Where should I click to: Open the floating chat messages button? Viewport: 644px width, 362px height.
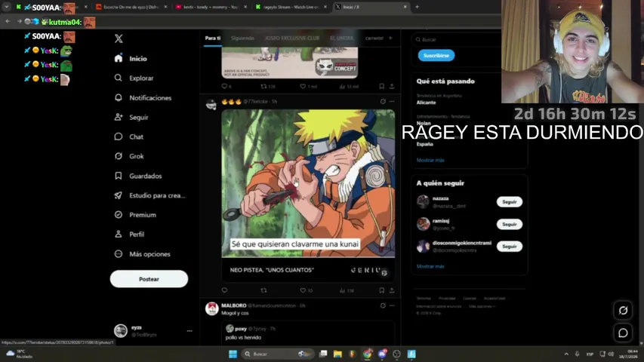point(623,333)
